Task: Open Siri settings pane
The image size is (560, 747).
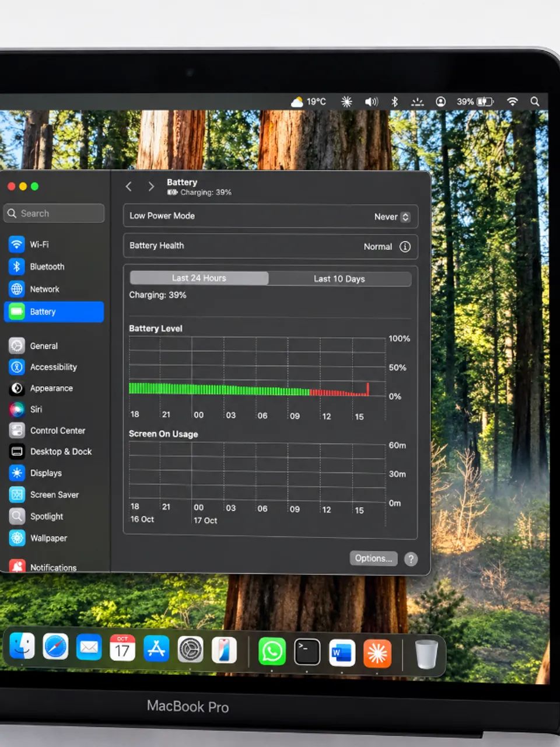Action: [x=54, y=409]
